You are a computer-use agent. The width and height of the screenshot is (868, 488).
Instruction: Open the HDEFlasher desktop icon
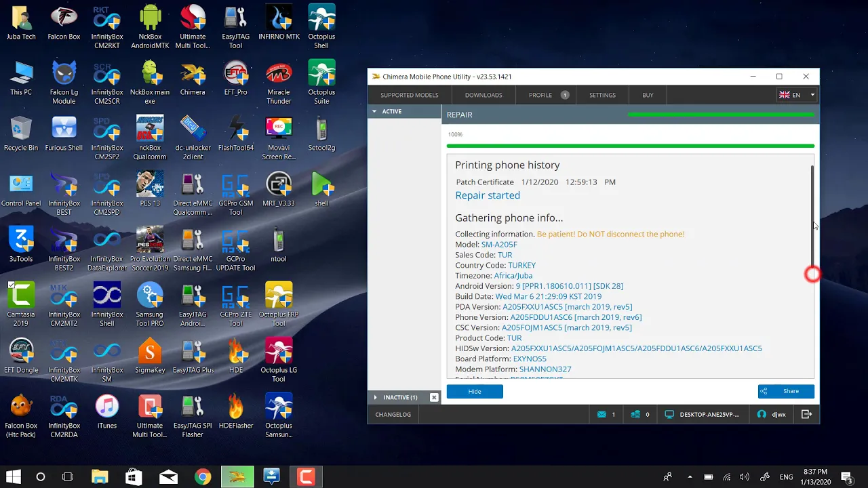coord(235,412)
